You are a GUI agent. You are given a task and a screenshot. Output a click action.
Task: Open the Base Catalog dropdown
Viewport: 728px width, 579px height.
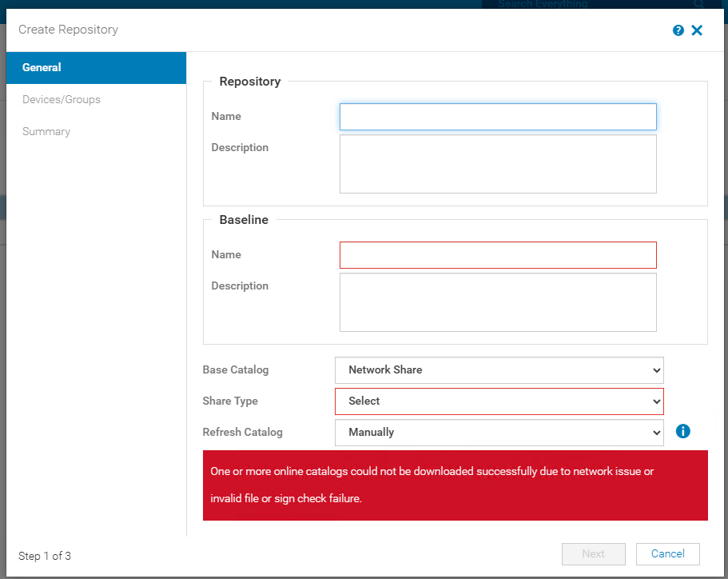coord(499,370)
